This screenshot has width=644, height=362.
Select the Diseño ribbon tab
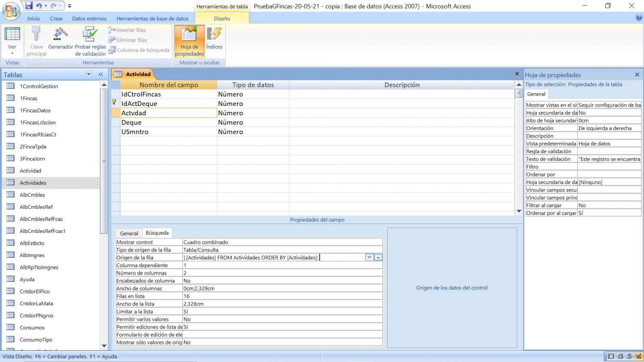coord(222,18)
